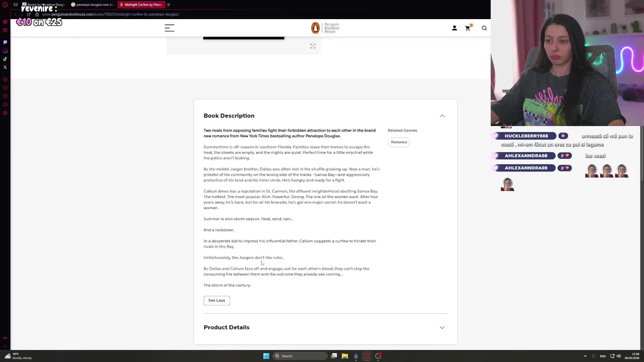Open the History clock icon in the sidebar
Image resolution: width=644 pixels, height=362 pixels.
pyautogui.click(x=5, y=96)
